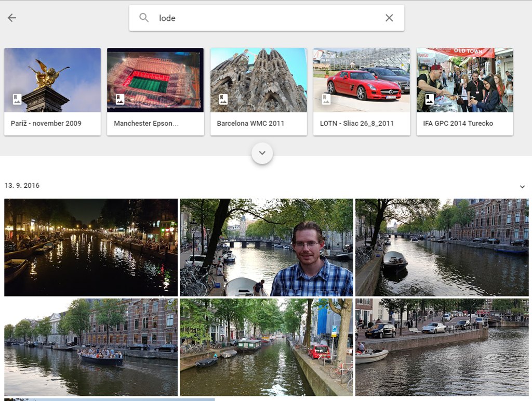Click the album icon on the Paríž card
532x401 pixels.
click(x=17, y=99)
